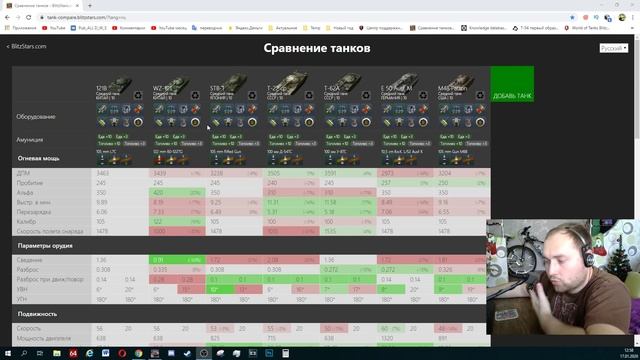Select the red shell icon under the WZ-121 gun

click(x=159, y=160)
